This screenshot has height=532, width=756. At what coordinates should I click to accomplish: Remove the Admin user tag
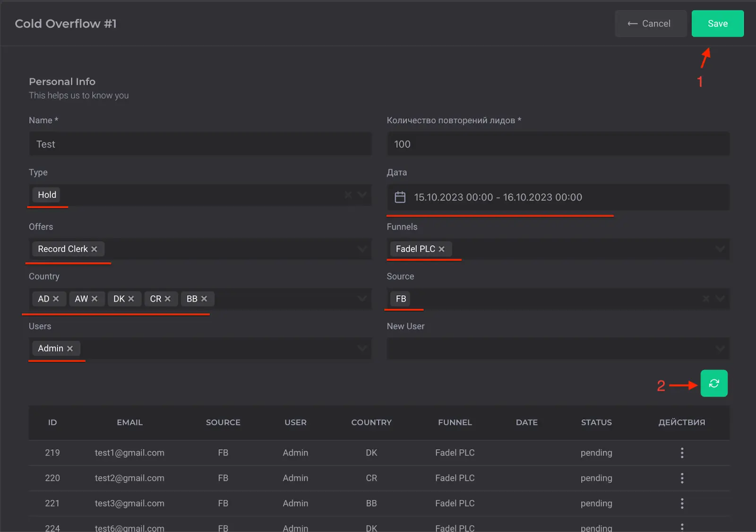point(70,349)
